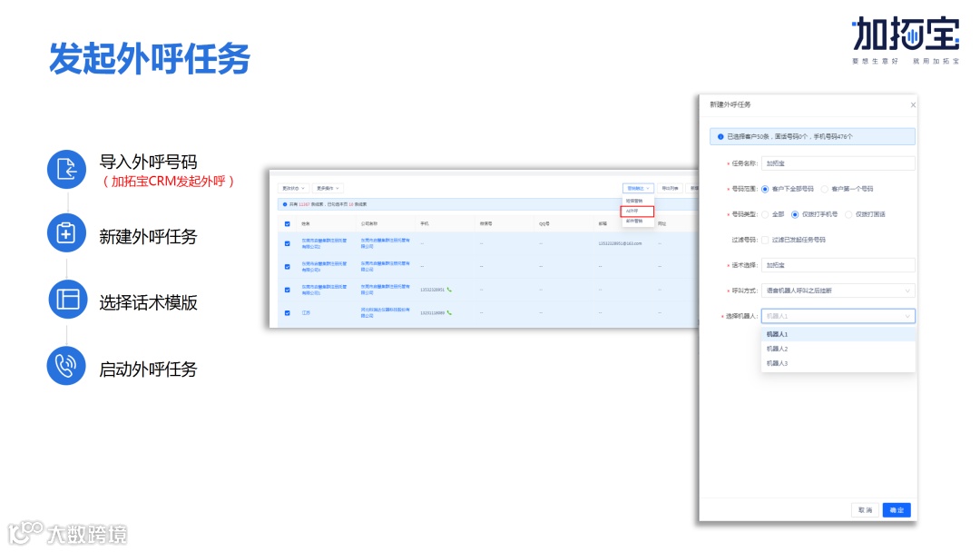Click info icon in the table's record-count banner
The width and height of the screenshot is (980, 552).
click(285, 204)
